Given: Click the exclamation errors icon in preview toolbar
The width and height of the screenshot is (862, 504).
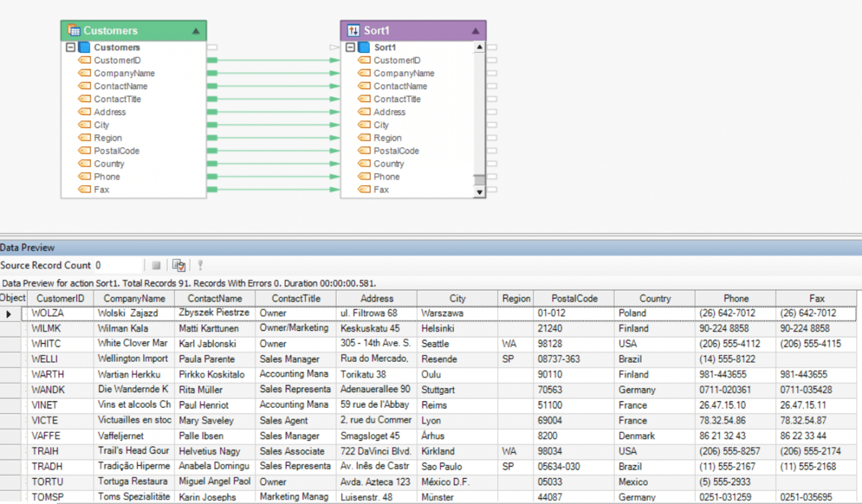Looking at the screenshot, I should (200, 266).
